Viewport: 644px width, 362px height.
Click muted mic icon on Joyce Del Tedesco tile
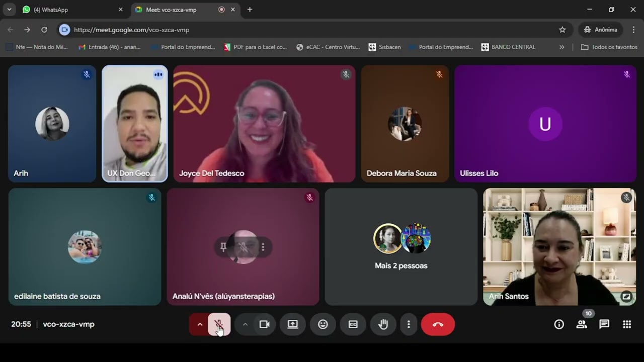[346, 74]
